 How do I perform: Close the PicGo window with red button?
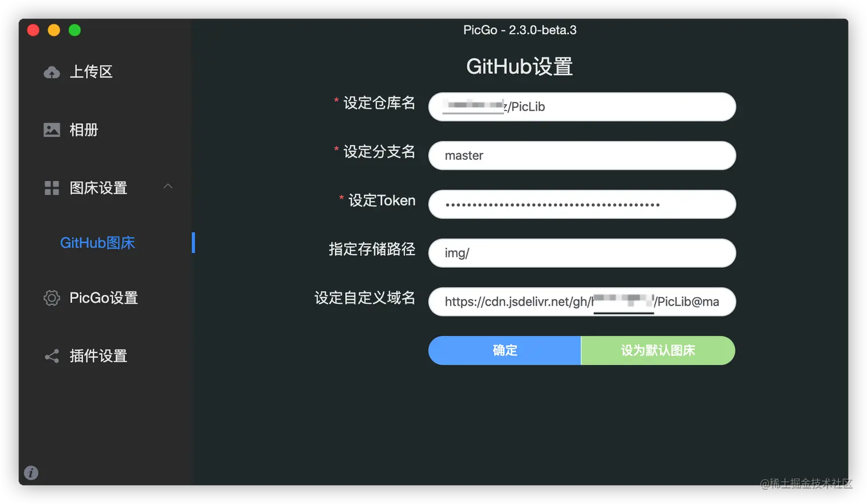(x=33, y=30)
